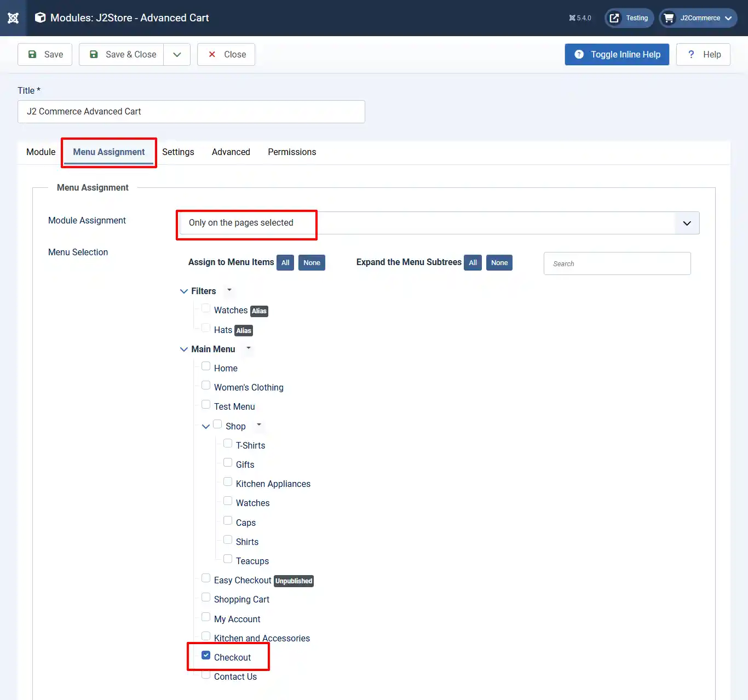This screenshot has width=748, height=700.
Task: Open the Module Assignment dropdown
Action: [x=439, y=223]
